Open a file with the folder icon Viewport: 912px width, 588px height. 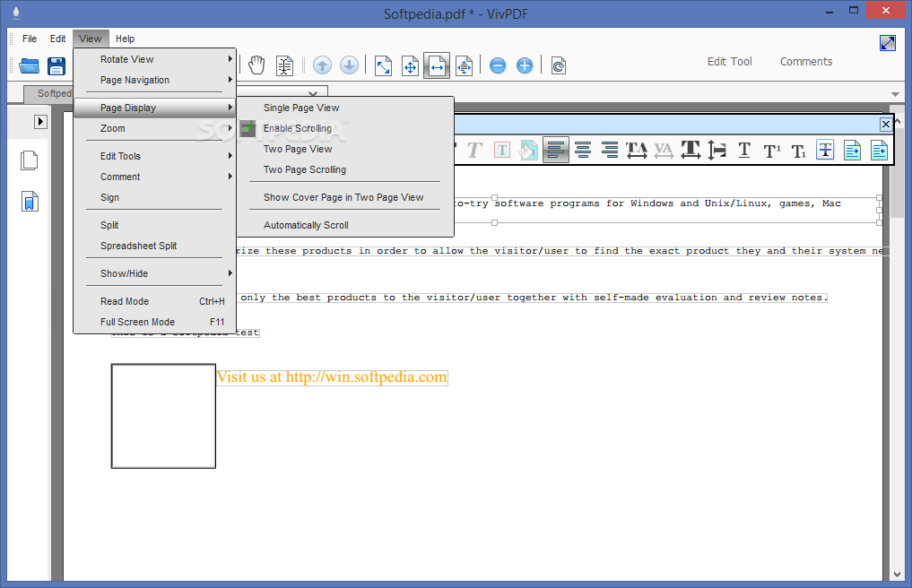coord(29,65)
